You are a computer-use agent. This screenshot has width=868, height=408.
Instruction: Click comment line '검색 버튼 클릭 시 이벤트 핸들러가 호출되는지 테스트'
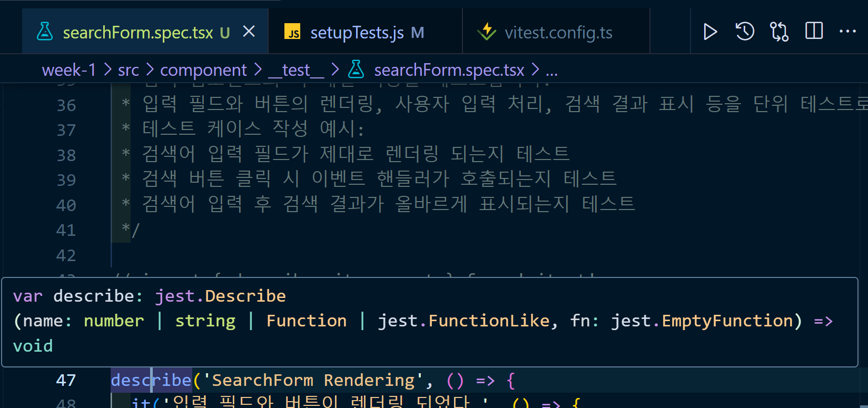pyautogui.click(x=379, y=178)
